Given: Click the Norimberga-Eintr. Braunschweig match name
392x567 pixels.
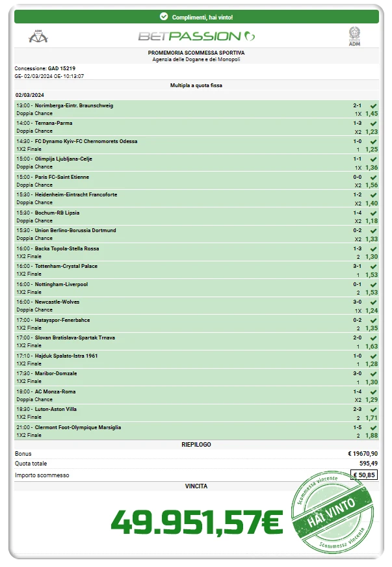Looking at the screenshot, I should [74, 105].
